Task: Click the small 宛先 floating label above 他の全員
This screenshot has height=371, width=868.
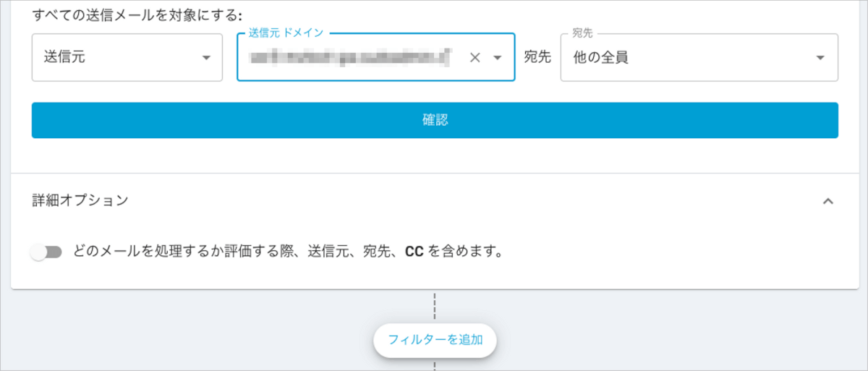Action: coord(583,33)
